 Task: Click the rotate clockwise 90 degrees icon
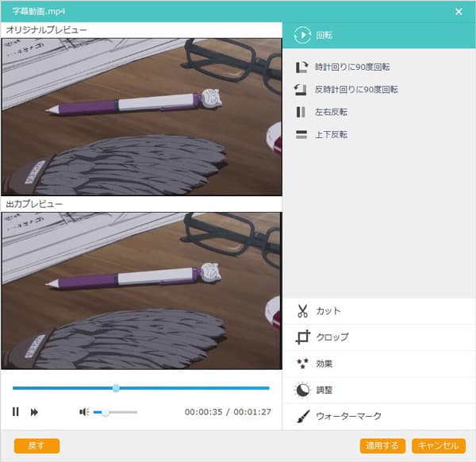click(301, 67)
